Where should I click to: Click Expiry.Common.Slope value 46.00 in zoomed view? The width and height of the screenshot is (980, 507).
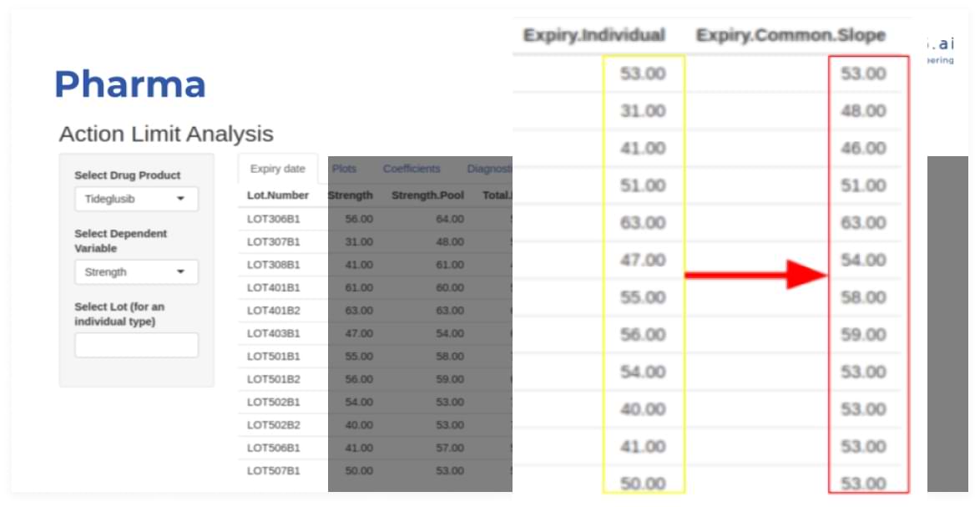(863, 148)
